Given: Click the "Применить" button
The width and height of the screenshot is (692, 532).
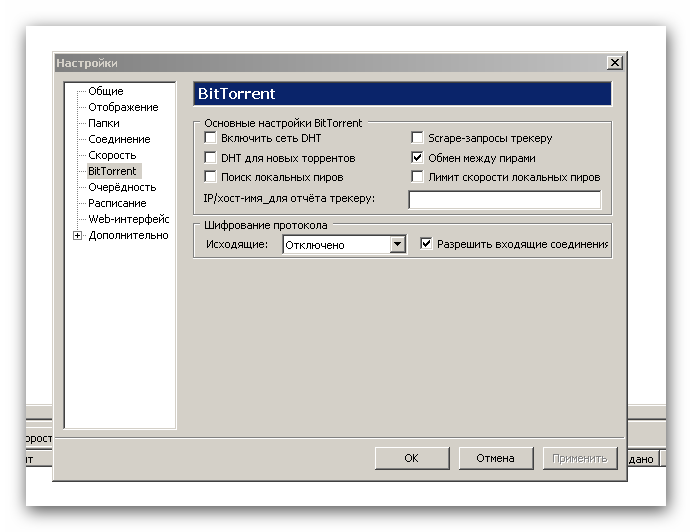Looking at the screenshot, I should [579, 458].
